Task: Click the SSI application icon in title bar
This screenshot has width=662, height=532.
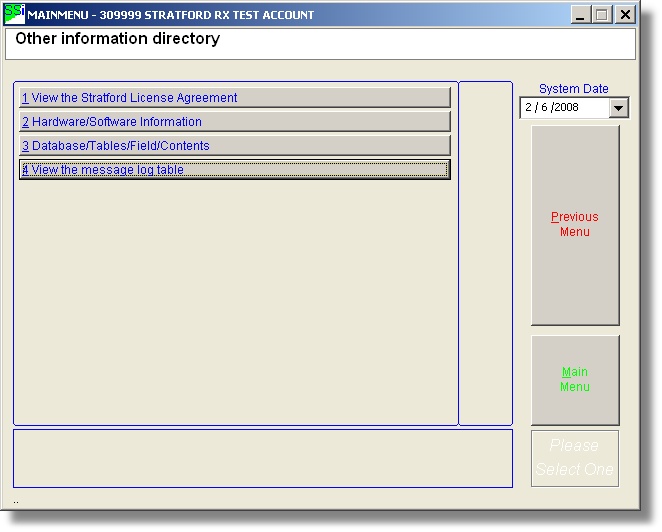Action: tap(15, 14)
